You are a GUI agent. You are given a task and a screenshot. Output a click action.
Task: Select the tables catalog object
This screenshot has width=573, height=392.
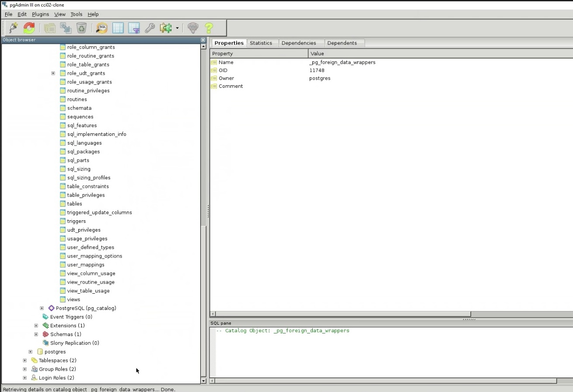point(73,204)
